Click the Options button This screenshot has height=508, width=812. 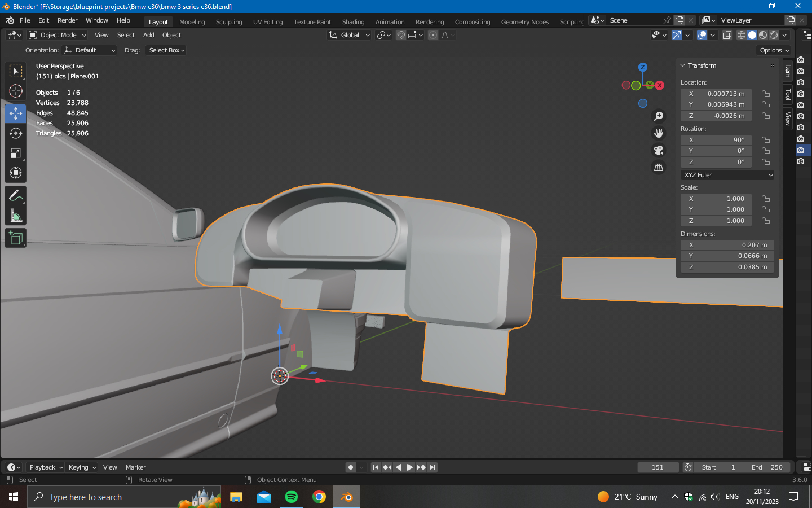pos(774,50)
